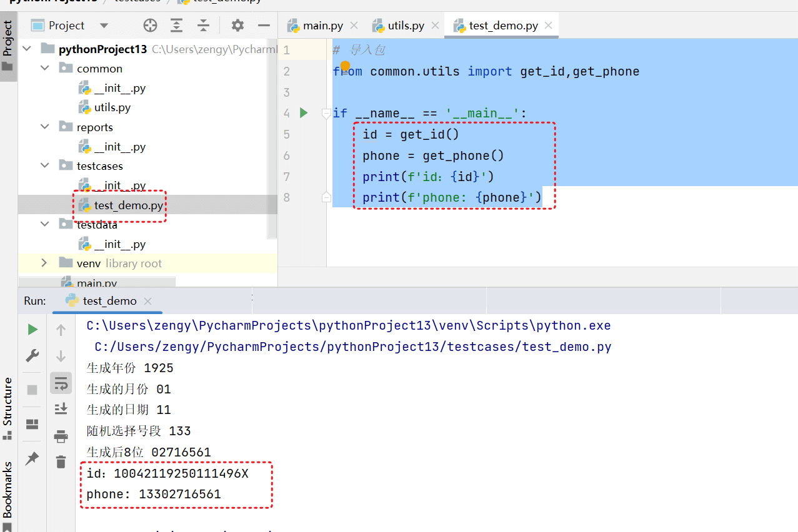The width and height of the screenshot is (798, 532).
Task: Select opened file (crosshair) icon in Project panel
Action: (150, 26)
